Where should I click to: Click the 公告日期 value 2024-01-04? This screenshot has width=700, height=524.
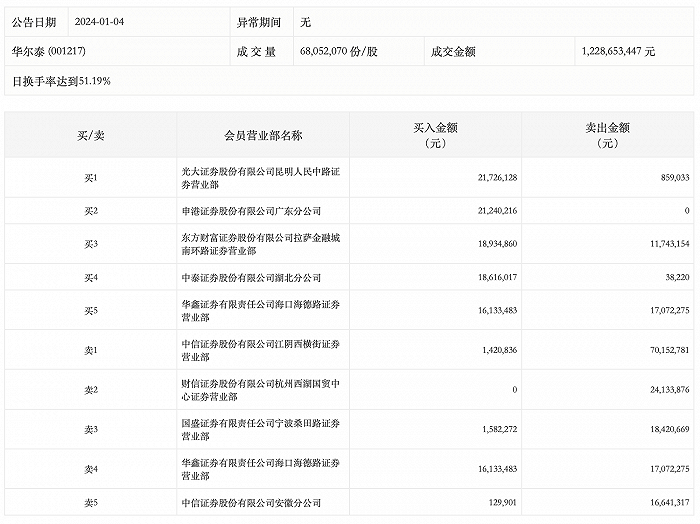coord(99,22)
